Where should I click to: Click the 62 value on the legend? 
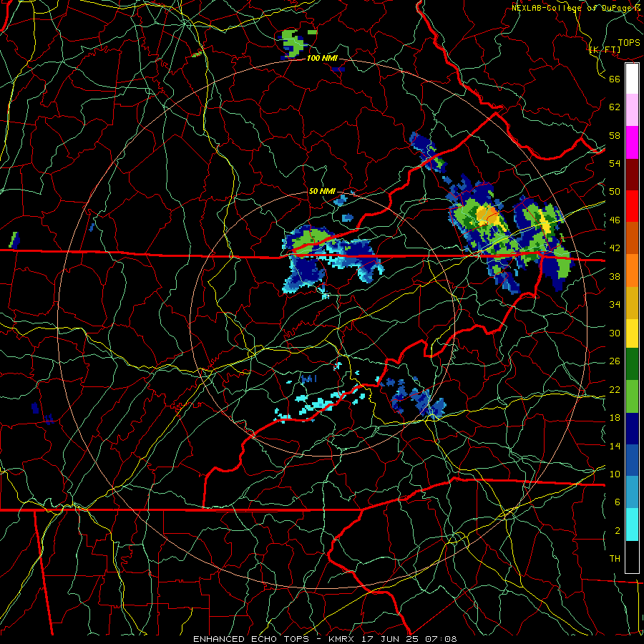[x=615, y=107]
